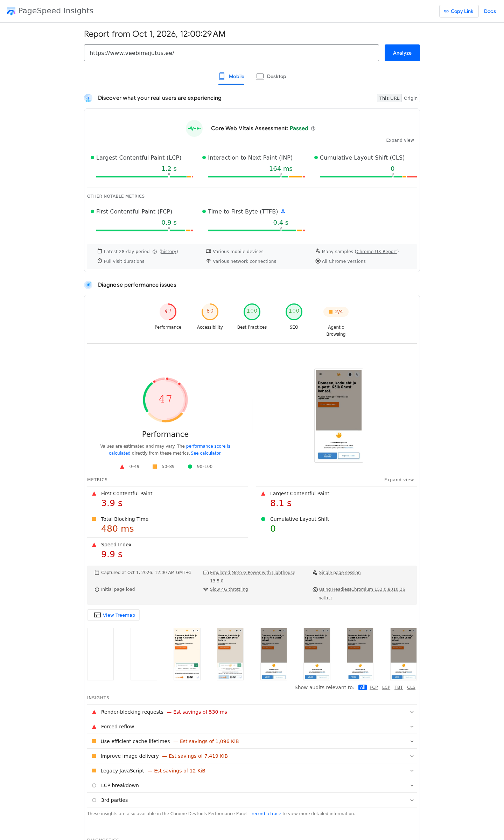The width and height of the screenshot is (504, 840).
Task: Click the record a trace link
Action: [x=266, y=814]
